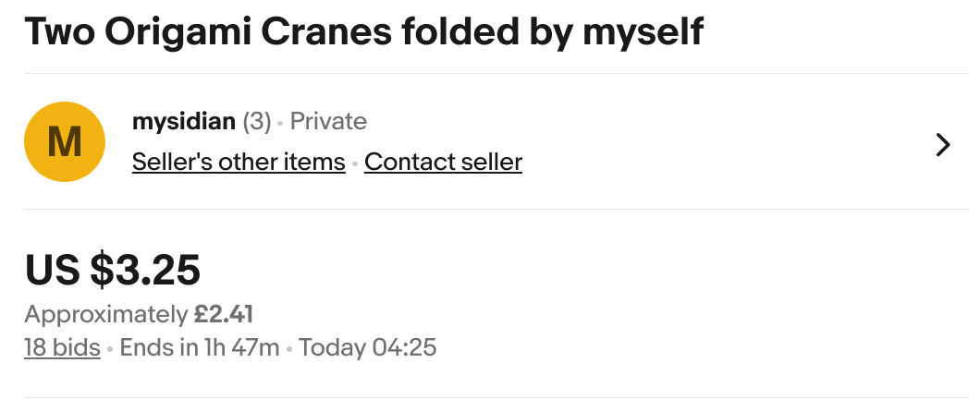The width and height of the screenshot is (980, 399).
Task: Click the Contact seller link
Action: point(443,163)
